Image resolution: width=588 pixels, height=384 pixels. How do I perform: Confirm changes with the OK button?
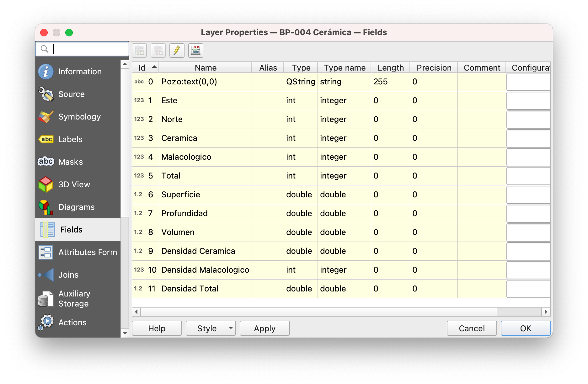525,328
